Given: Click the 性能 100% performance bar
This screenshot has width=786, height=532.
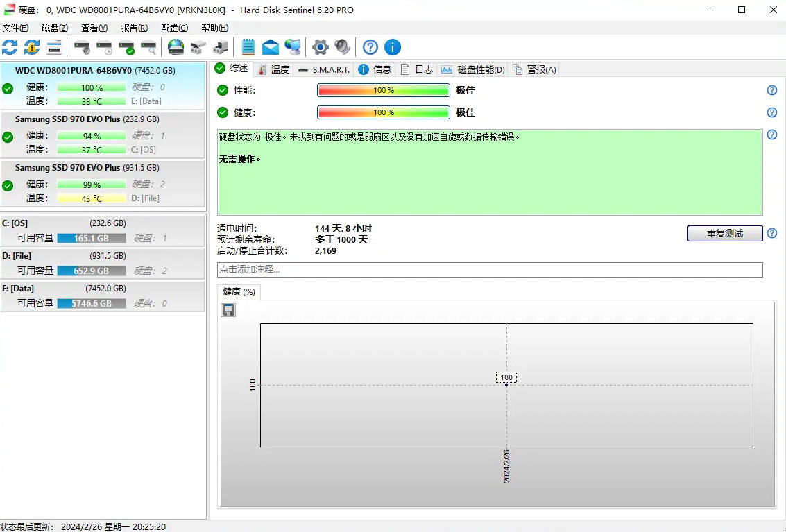Looking at the screenshot, I should 384,90.
